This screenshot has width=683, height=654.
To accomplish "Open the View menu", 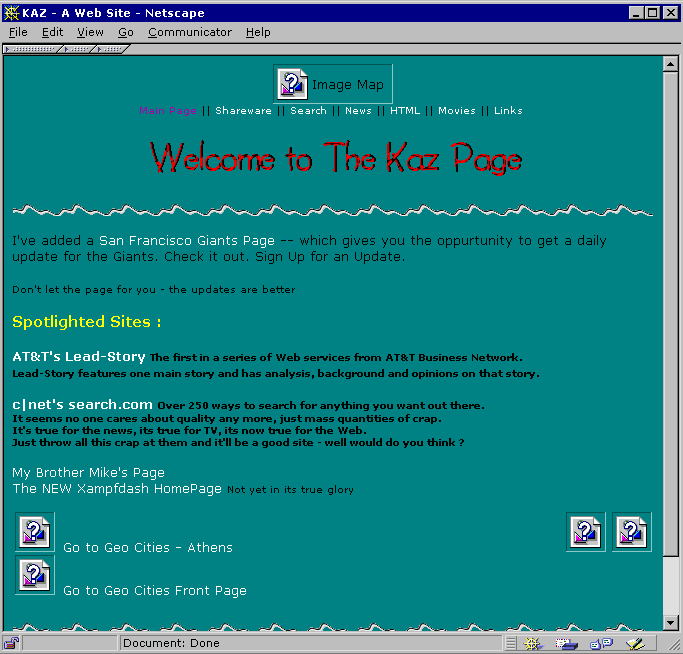I will click(90, 32).
